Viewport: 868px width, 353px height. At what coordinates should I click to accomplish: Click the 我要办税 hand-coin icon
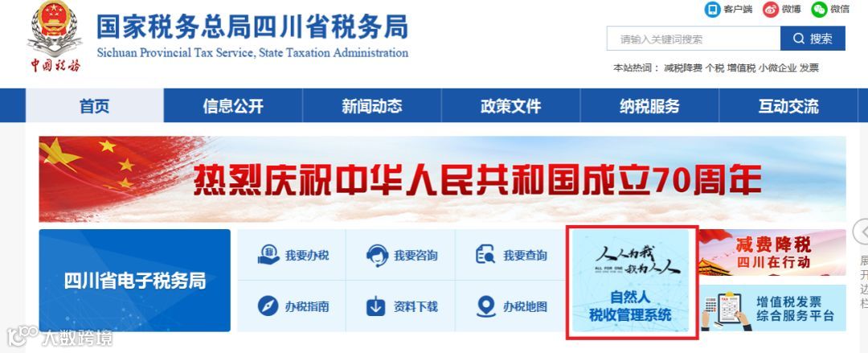(x=268, y=255)
